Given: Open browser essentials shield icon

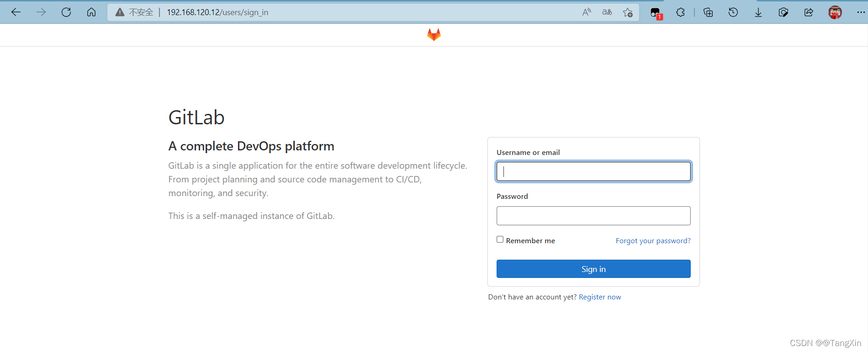Looking at the screenshot, I should (783, 12).
